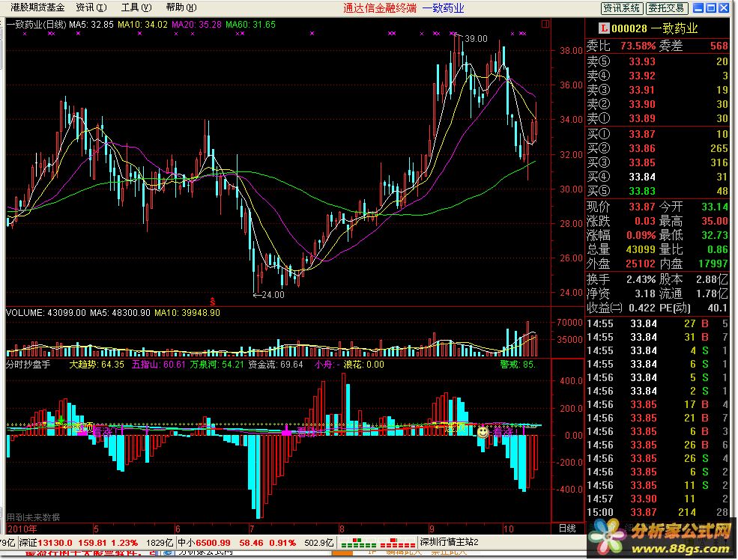Click the 买⑤ 33.83 order row
This screenshot has height=560, width=738.
658,191
